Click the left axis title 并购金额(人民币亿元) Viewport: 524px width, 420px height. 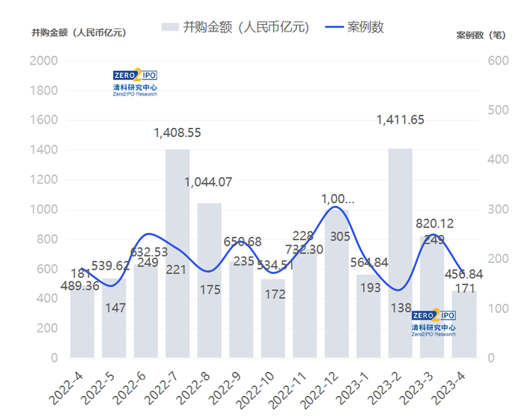pyautogui.click(x=79, y=33)
